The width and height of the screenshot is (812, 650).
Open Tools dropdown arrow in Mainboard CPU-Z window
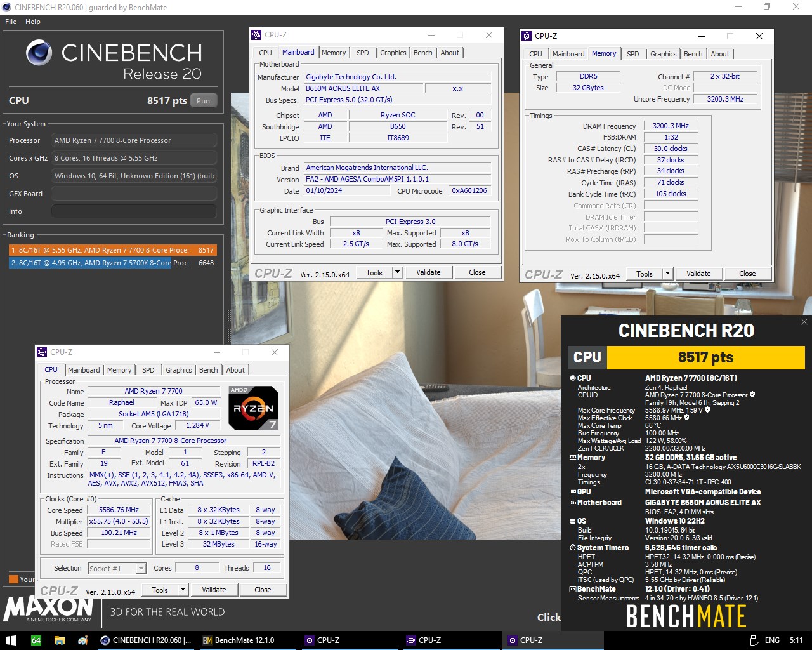pos(397,272)
